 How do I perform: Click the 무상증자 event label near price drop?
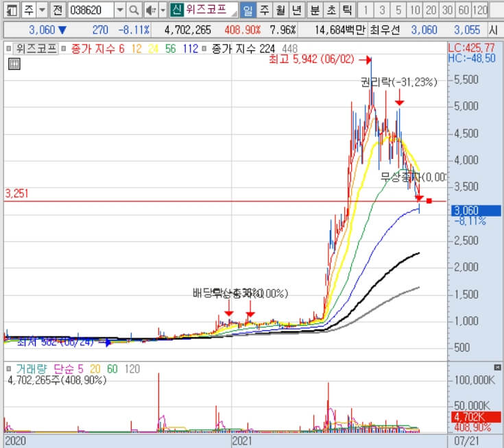click(x=413, y=177)
